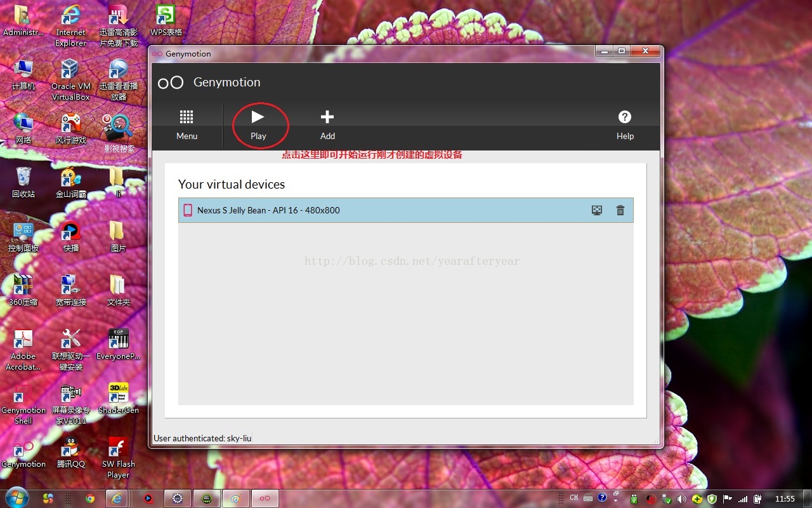The image size is (812, 508).
Task: Open the 计算机 desktop icon
Action: pyautogui.click(x=23, y=75)
